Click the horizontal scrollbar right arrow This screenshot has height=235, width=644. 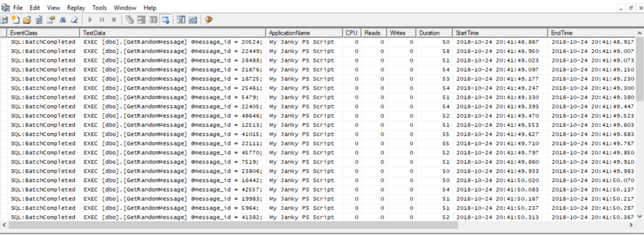[631, 225]
